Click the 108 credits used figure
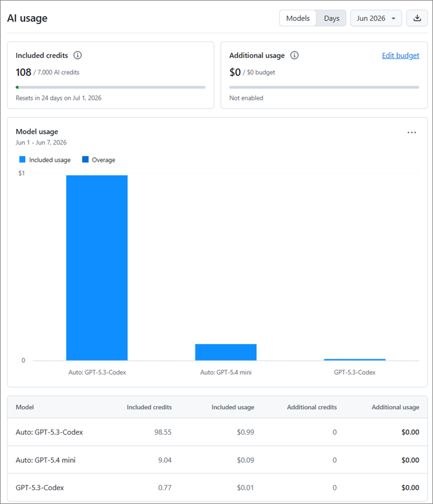Screen dimensions: 433x504 click(24, 72)
